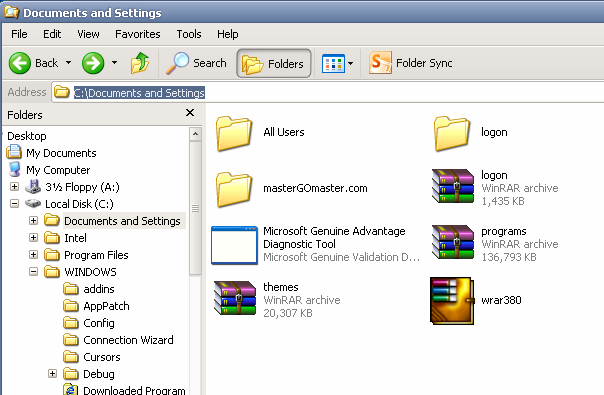Open the Favorites menu
The height and width of the screenshot is (395, 604).
pos(138,34)
